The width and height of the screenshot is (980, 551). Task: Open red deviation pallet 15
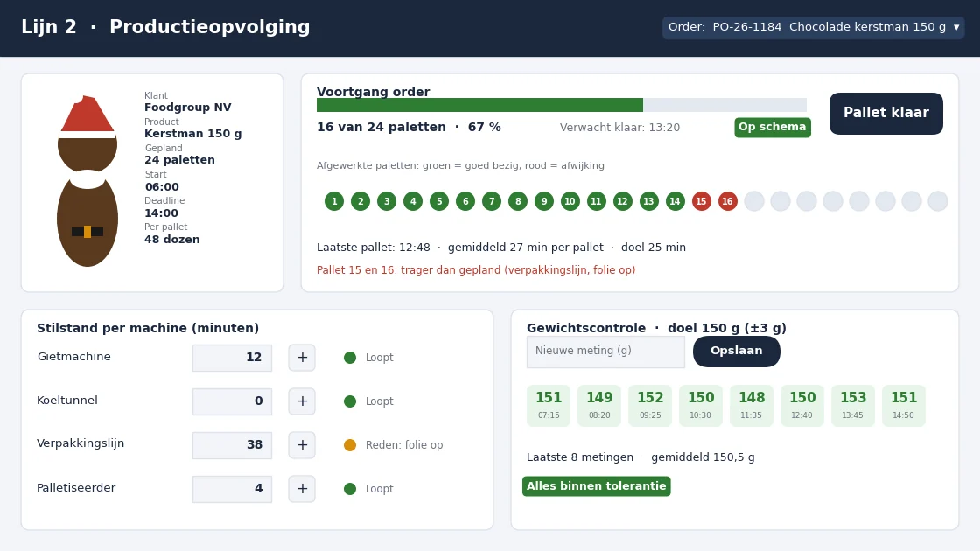pyautogui.click(x=701, y=201)
